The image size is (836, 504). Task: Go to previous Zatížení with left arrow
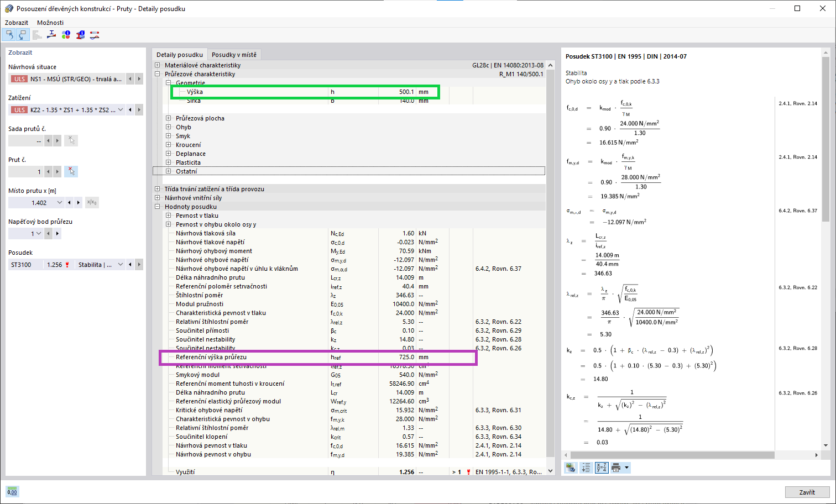[130, 109]
